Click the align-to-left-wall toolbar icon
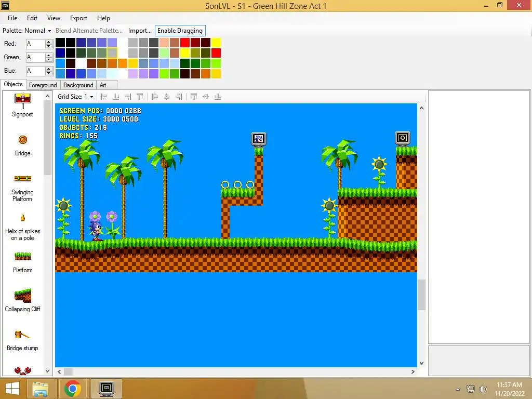This screenshot has width=532, height=399. 104,97
